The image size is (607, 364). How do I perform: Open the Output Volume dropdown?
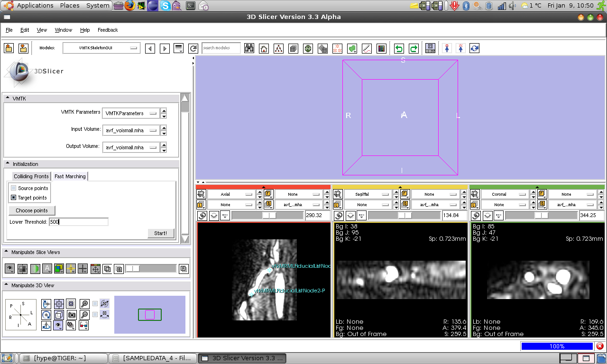point(131,147)
